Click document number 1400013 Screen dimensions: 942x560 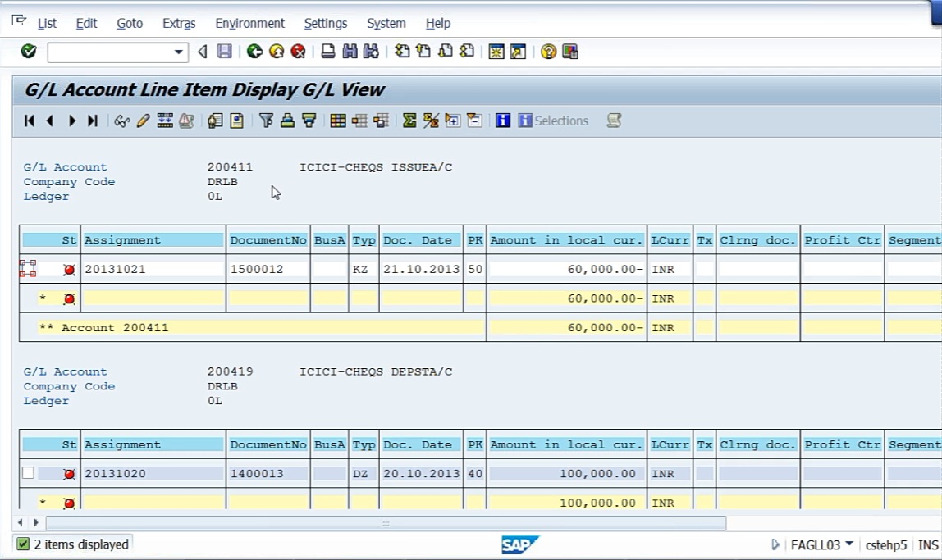pyautogui.click(x=257, y=474)
